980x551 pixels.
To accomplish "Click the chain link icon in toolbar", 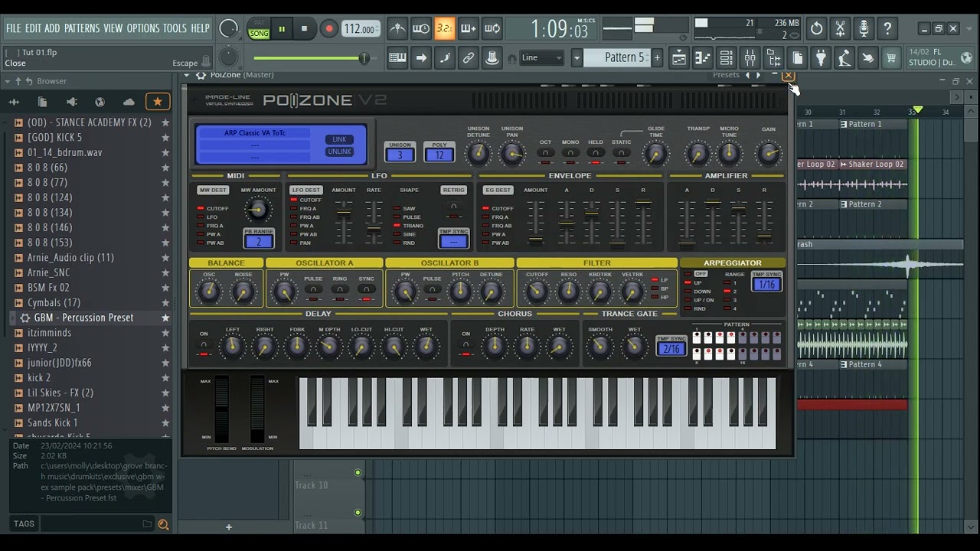I will pyautogui.click(x=469, y=57).
